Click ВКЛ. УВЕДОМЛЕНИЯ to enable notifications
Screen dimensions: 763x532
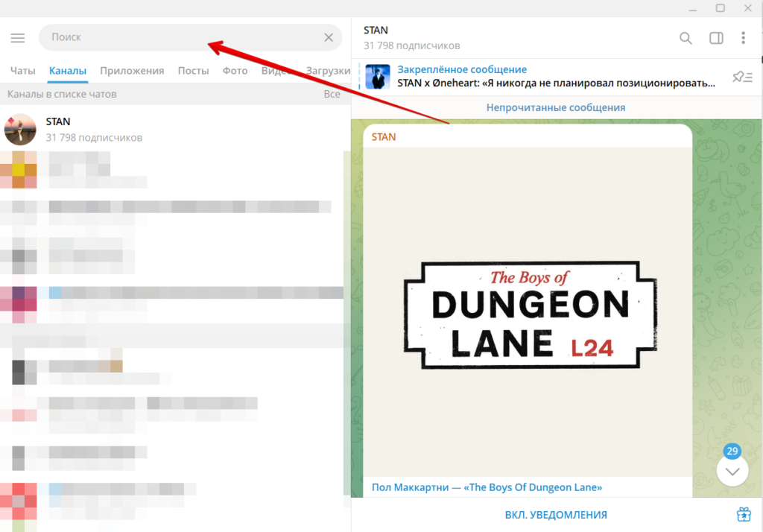pyautogui.click(x=556, y=515)
